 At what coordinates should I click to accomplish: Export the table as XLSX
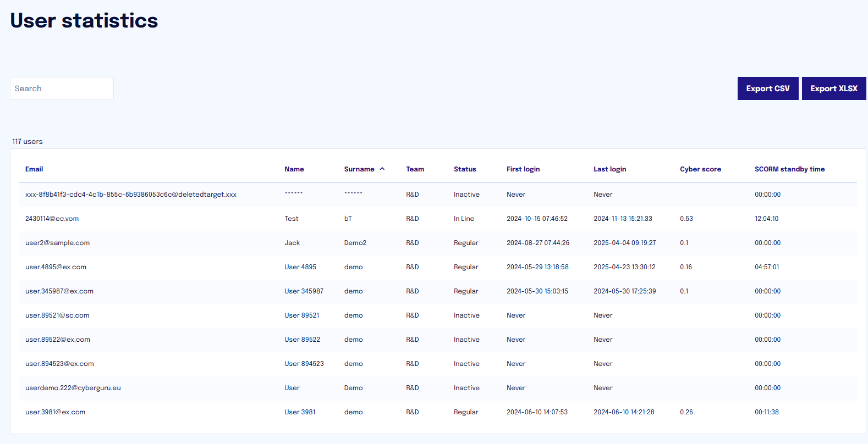[x=834, y=88]
